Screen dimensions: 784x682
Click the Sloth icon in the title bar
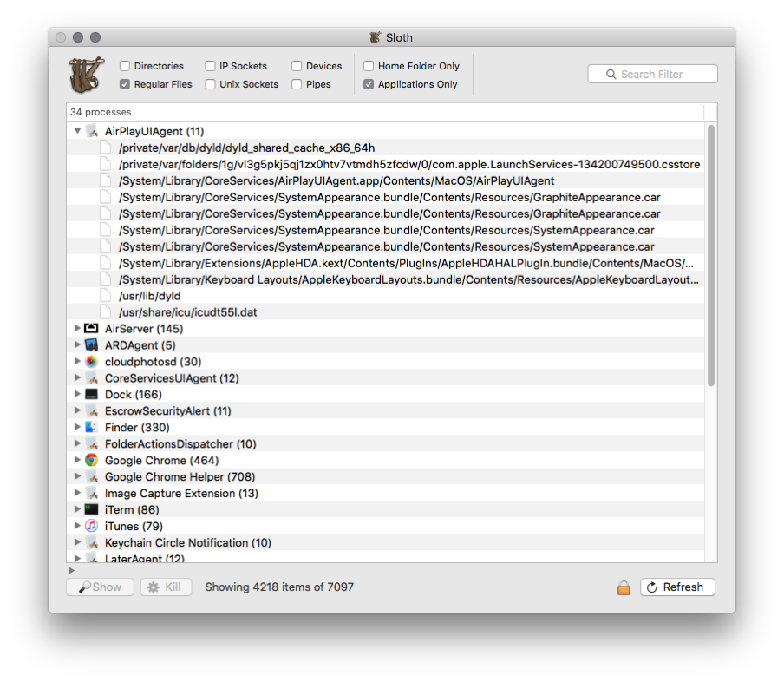375,37
